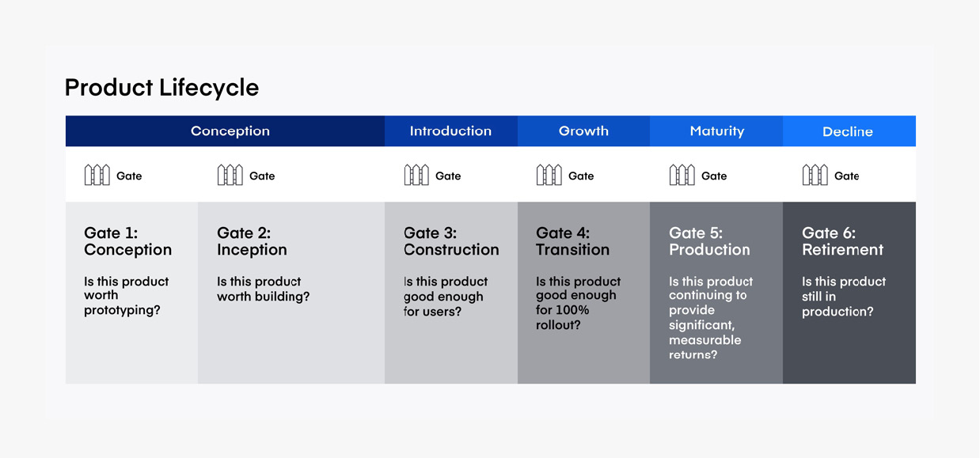Select the Introduction phase header
This screenshot has width=980, height=458.
click(451, 131)
